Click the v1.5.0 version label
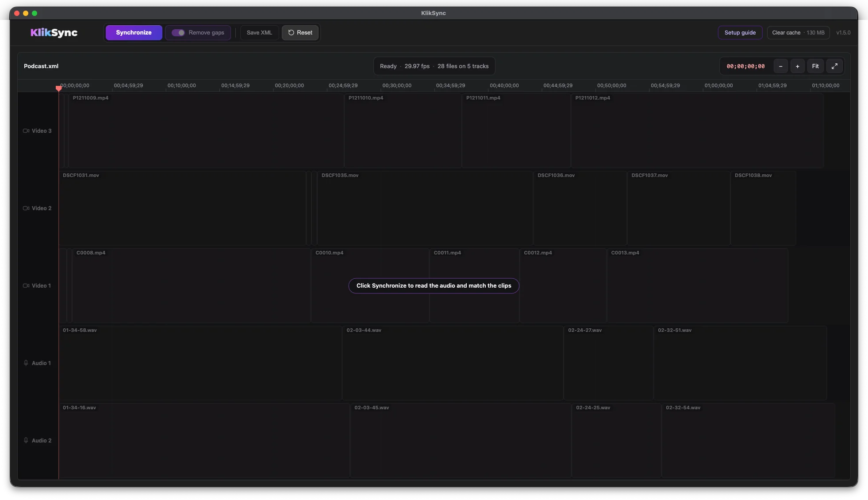Image resolution: width=868 pixels, height=500 pixels. click(843, 33)
